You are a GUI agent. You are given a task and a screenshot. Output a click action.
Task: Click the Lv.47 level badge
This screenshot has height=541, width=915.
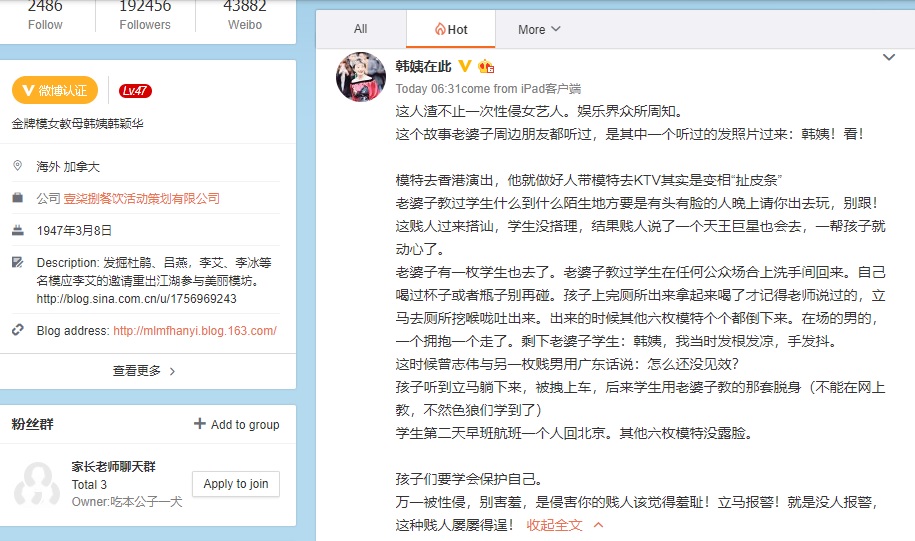coord(135,90)
